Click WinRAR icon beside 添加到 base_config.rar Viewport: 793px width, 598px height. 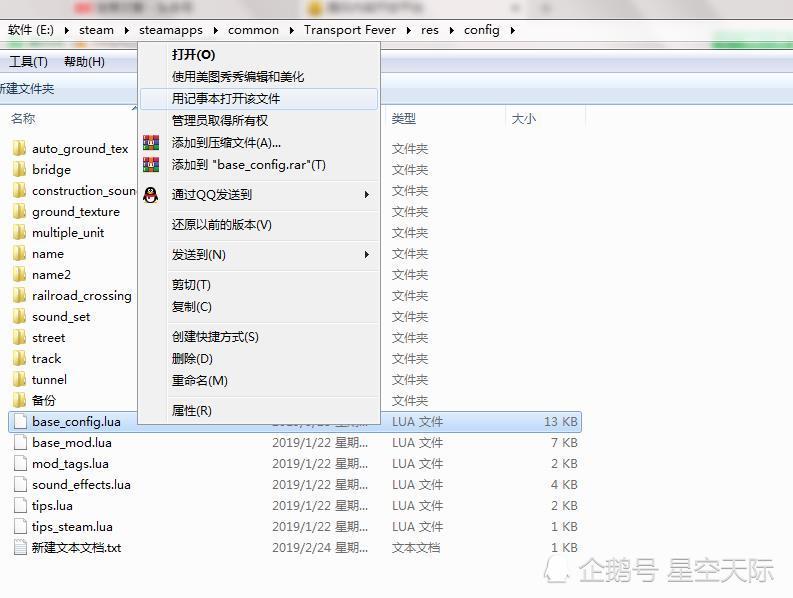click(151, 164)
